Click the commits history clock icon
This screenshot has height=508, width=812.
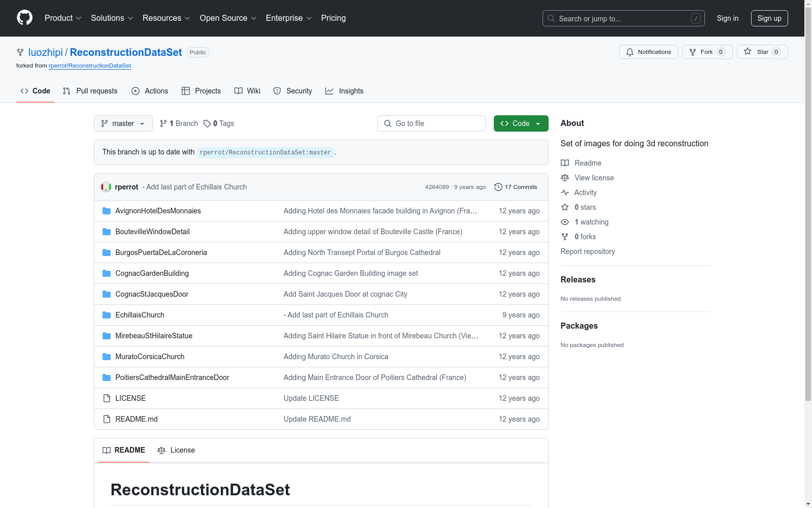tap(498, 187)
